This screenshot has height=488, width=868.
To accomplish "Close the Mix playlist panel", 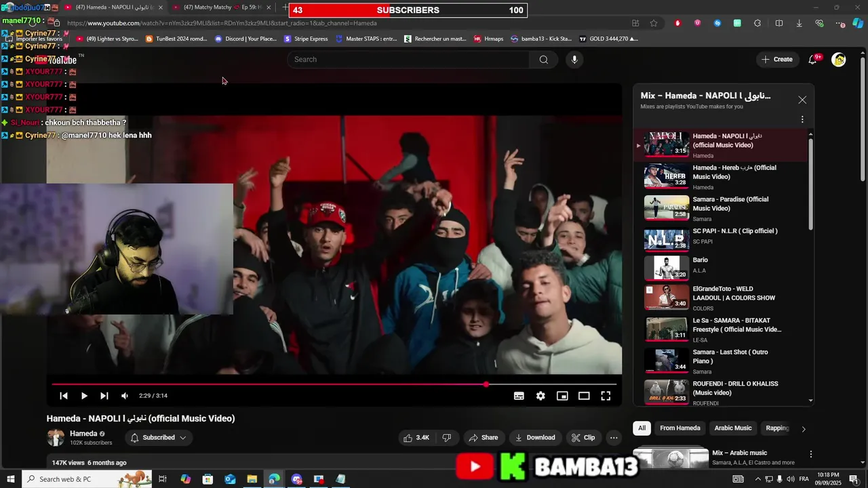I will coord(802,100).
